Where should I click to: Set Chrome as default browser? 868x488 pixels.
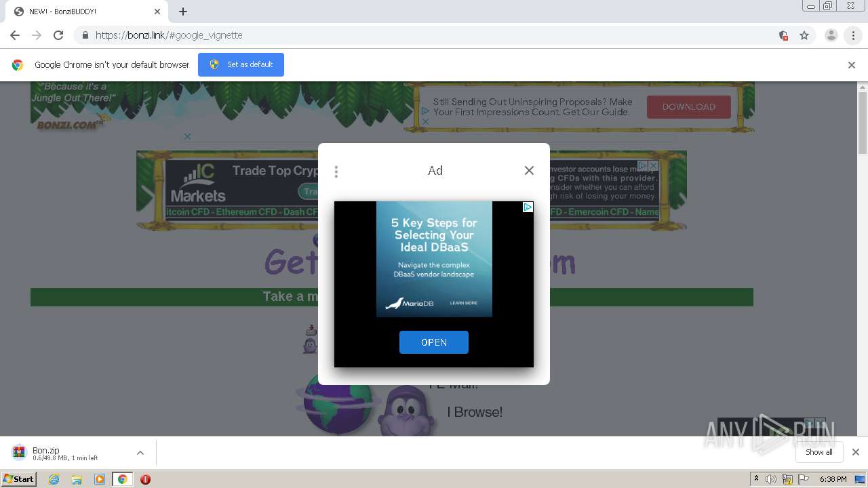[x=241, y=64]
